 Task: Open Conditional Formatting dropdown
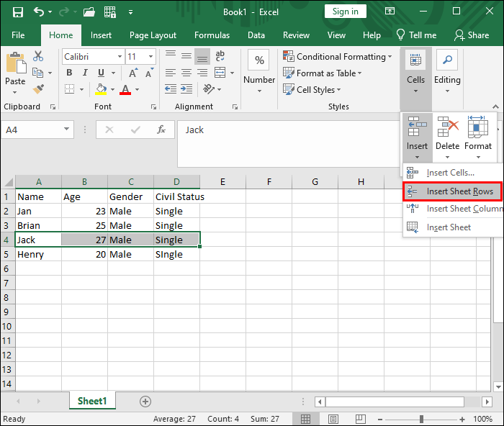tap(338, 57)
